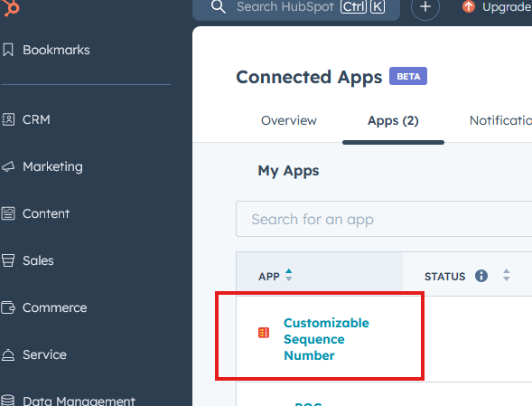Click the CRM contact card icon
The width and height of the screenshot is (532, 406).
click(8, 119)
